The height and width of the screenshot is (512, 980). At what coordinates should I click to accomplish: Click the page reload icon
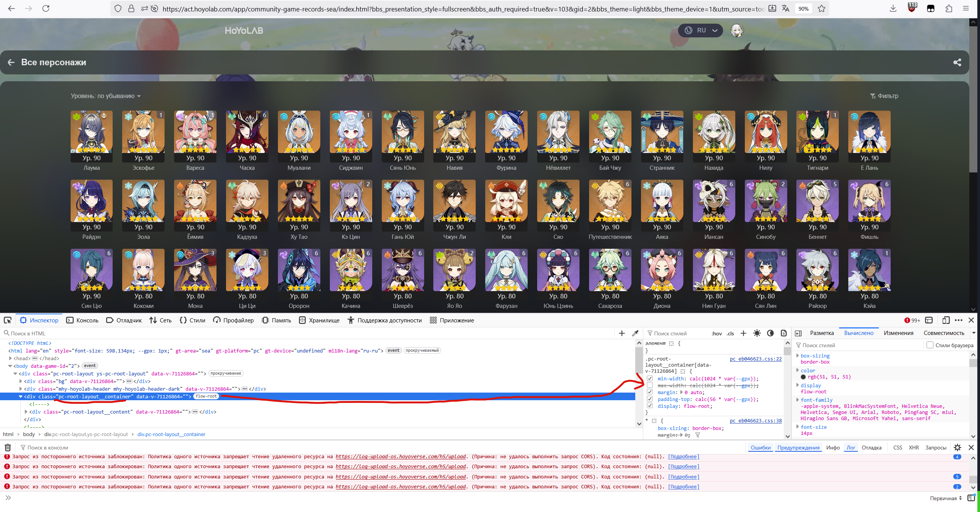[x=46, y=8]
